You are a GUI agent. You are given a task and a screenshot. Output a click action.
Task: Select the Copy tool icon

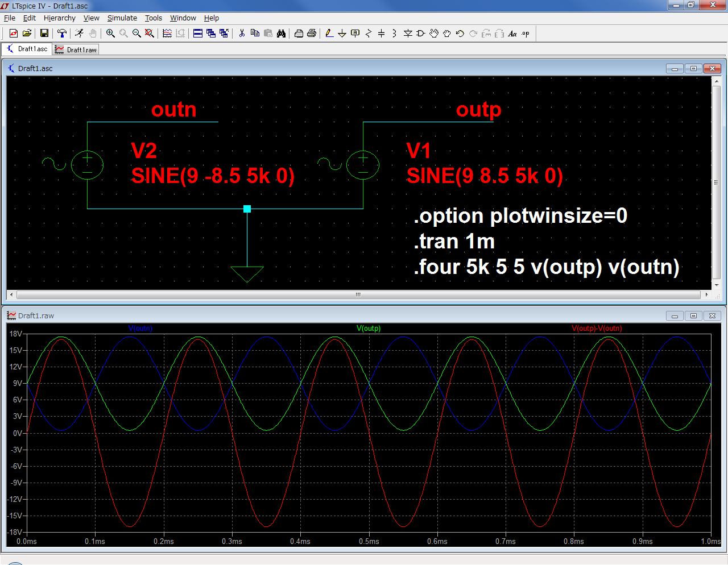pos(255,34)
